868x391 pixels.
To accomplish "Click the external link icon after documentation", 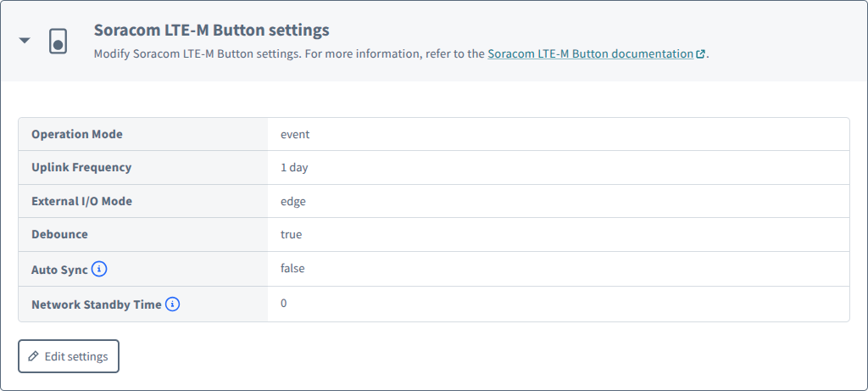I will point(701,54).
